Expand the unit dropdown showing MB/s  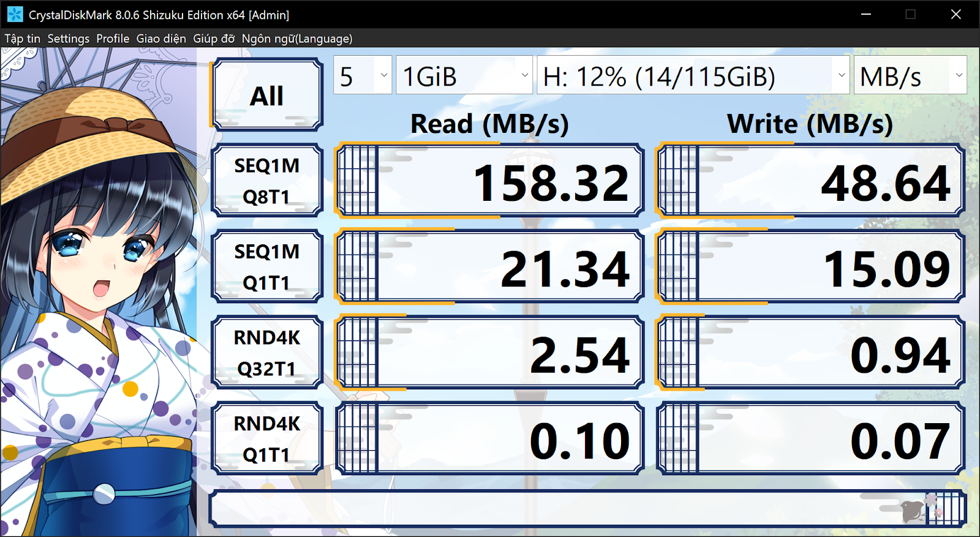pos(910,75)
